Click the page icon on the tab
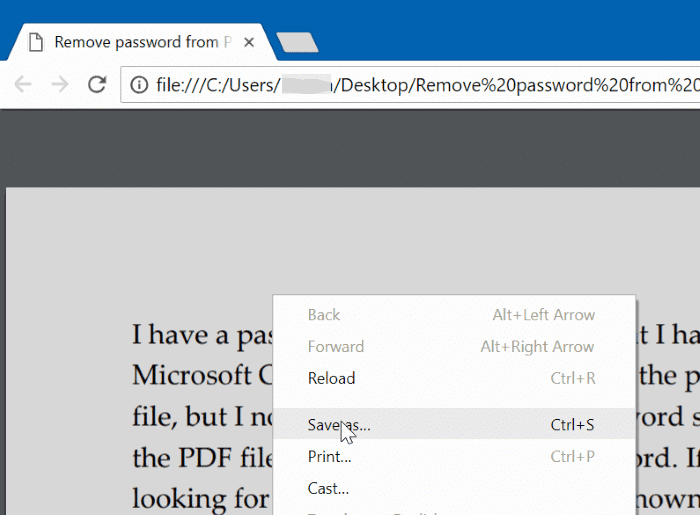700x515 pixels. [36, 42]
